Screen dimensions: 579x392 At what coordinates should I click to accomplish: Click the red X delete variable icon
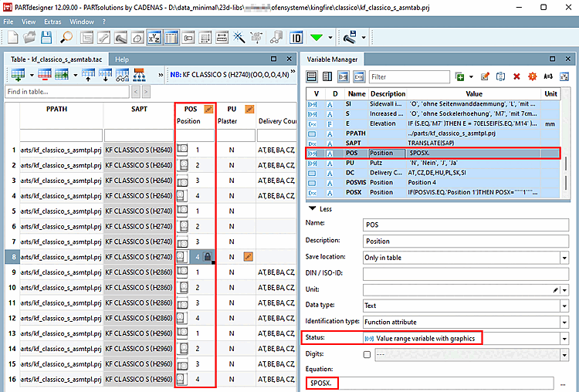click(x=516, y=76)
